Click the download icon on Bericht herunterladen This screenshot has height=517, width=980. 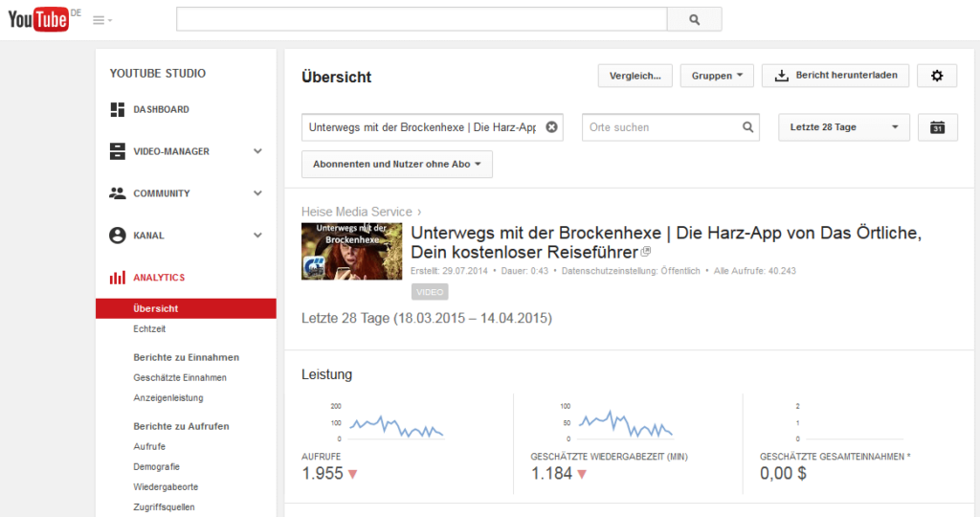[781, 76]
